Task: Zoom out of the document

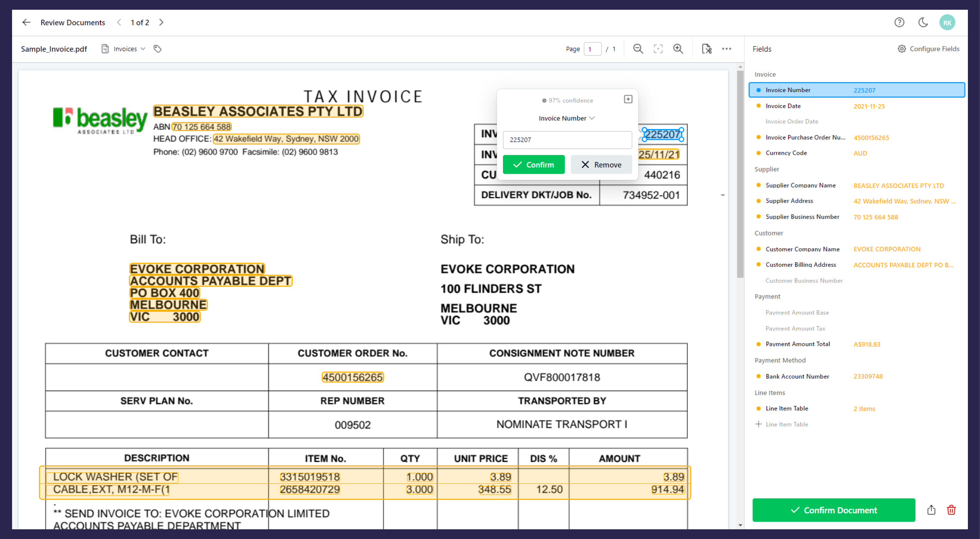Action: (x=638, y=49)
